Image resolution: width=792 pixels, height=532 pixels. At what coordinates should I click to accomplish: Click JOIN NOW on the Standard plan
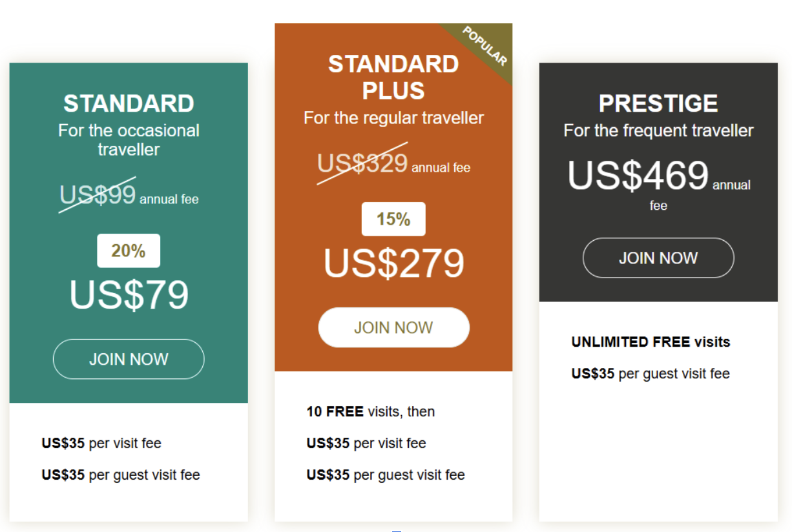[129, 359]
